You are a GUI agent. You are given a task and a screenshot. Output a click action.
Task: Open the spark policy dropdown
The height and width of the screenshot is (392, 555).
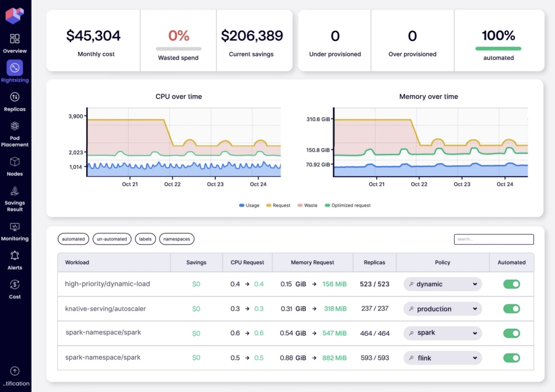(x=443, y=333)
